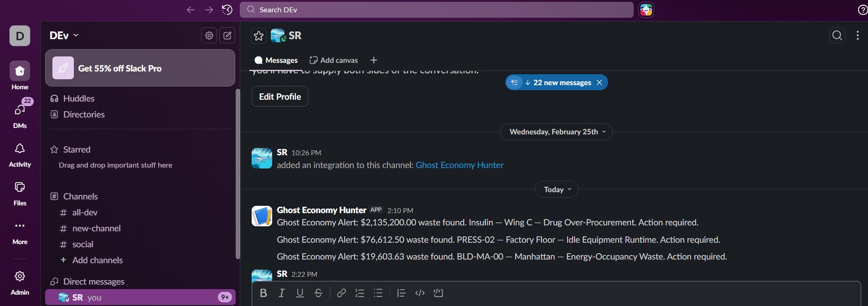Click the SR avatar at 10:26 PM message
The image size is (868, 306).
click(262, 158)
